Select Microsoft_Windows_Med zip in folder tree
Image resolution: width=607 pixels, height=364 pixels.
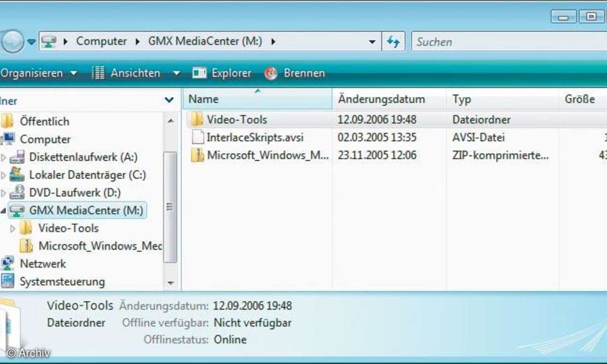click(x=100, y=246)
